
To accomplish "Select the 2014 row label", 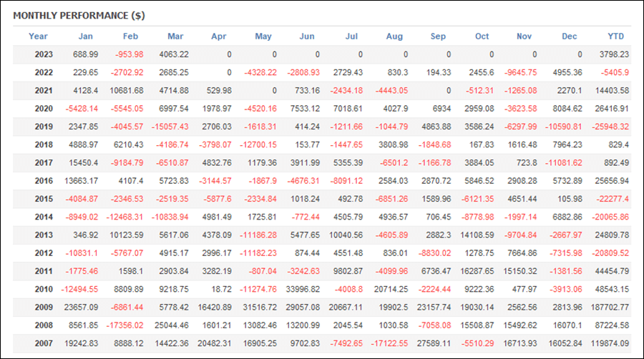I will [x=44, y=217].
